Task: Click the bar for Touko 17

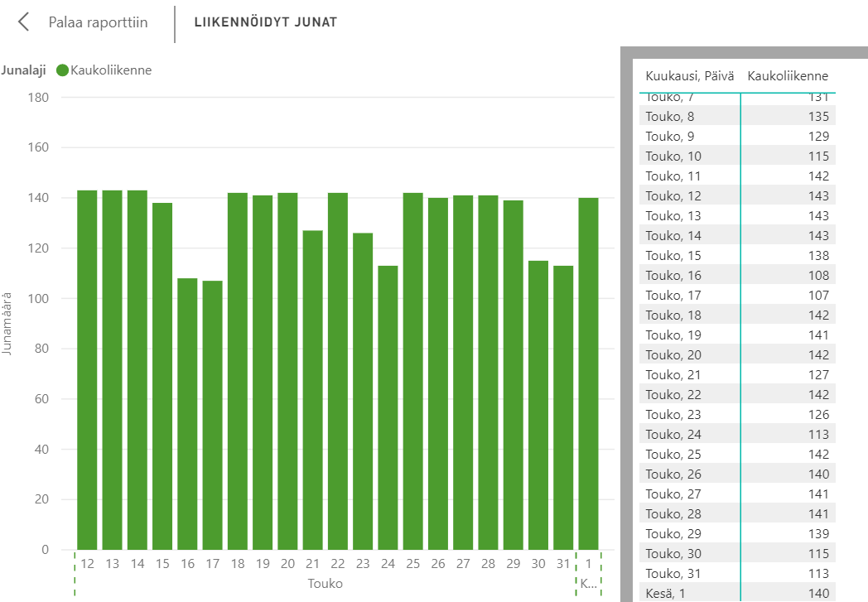Action: click(213, 415)
